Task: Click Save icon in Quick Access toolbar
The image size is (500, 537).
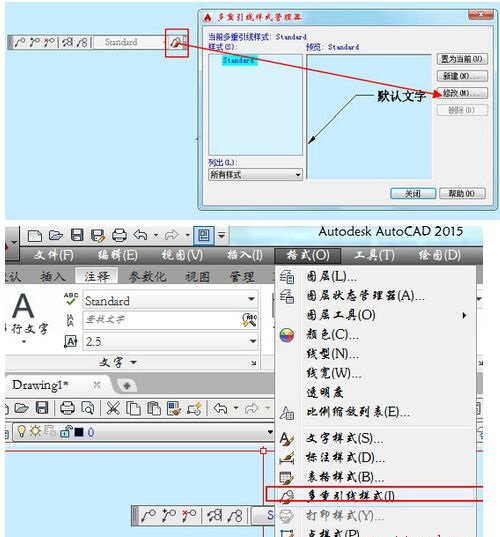Action: (77, 236)
